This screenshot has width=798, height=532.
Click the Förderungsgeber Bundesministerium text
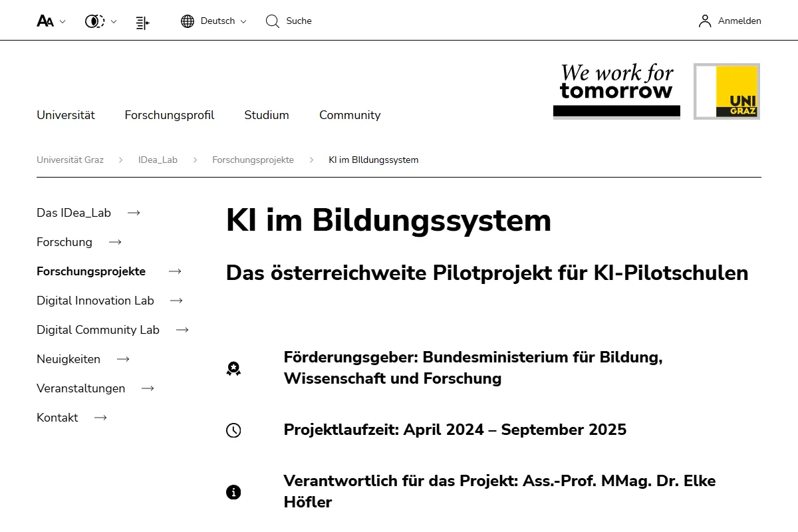pos(473,368)
